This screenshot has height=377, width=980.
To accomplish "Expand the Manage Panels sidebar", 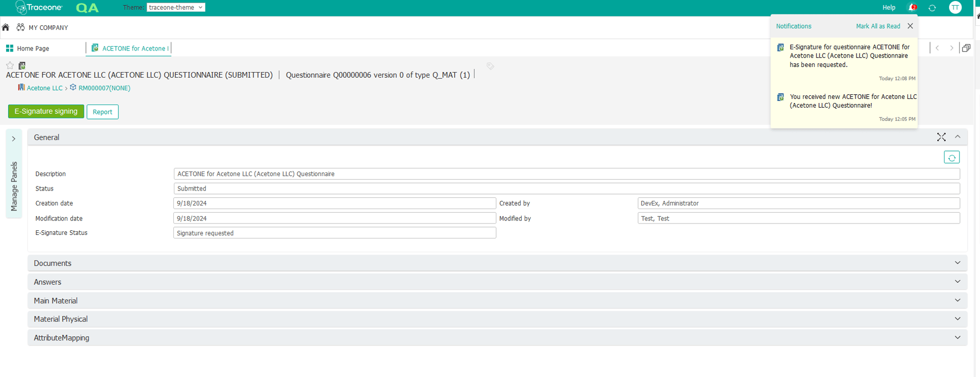I will [x=14, y=139].
